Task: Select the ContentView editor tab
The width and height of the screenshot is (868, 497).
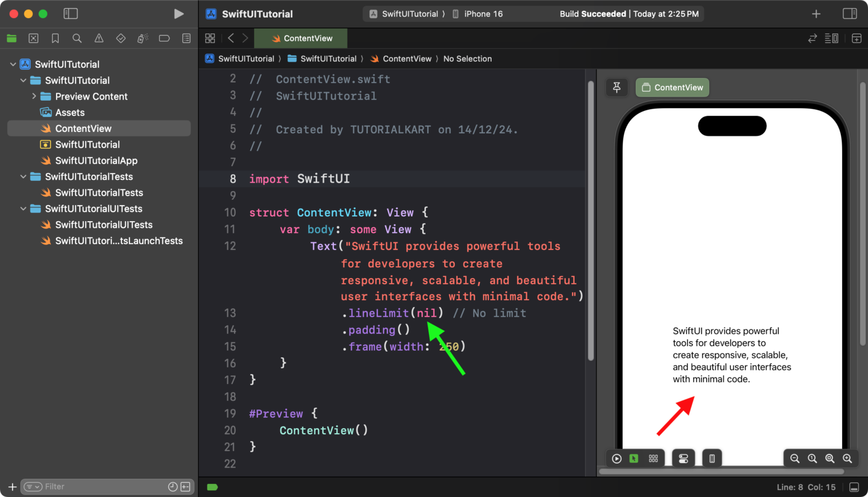Action: [301, 38]
